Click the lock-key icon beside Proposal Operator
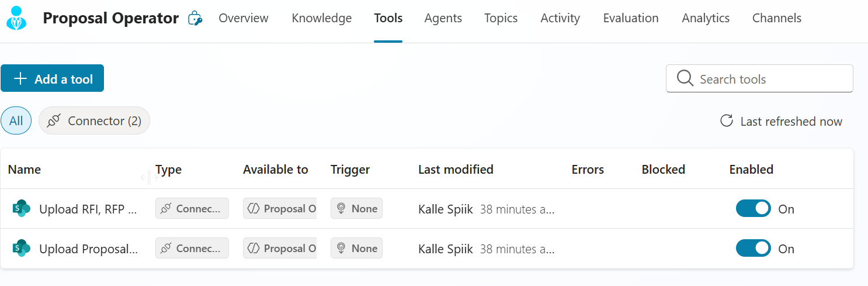 [194, 19]
